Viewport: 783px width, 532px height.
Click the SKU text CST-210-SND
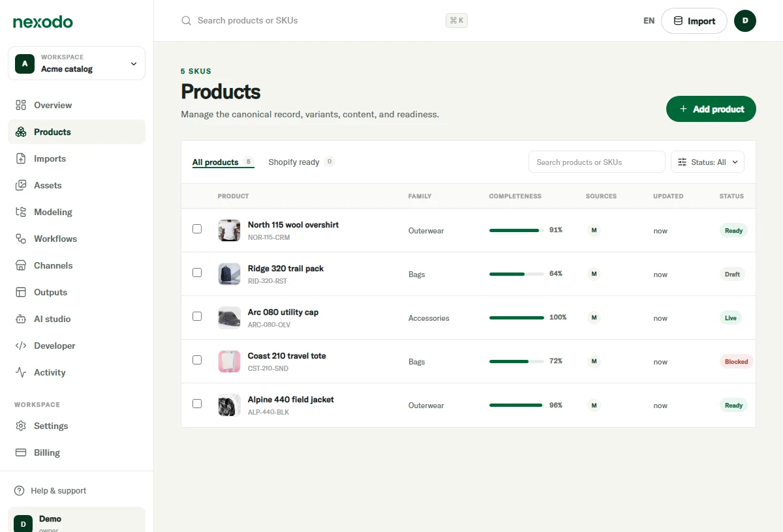coord(268,368)
